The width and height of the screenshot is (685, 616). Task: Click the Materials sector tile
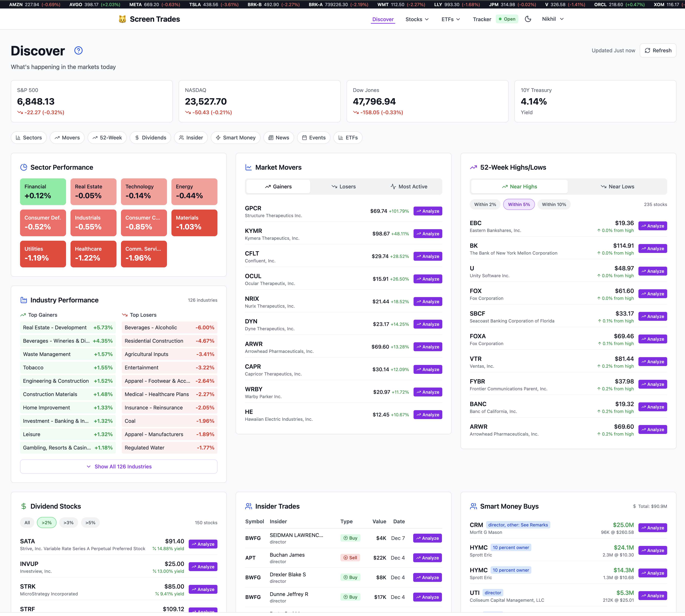(x=194, y=223)
